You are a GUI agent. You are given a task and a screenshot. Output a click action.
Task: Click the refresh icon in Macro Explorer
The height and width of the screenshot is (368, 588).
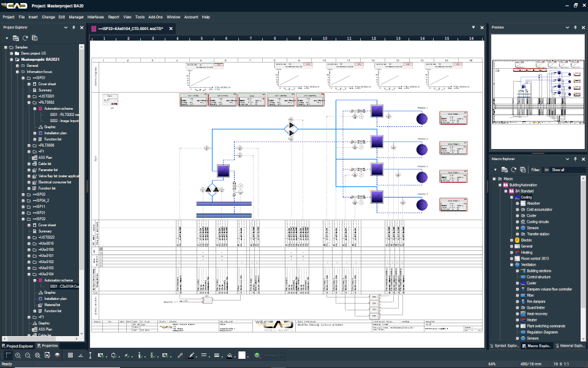pyautogui.click(x=513, y=169)
